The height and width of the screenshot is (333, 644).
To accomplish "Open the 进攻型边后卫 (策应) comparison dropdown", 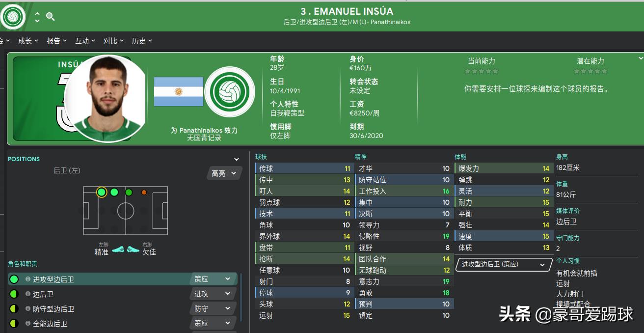I will coord(503,264).
